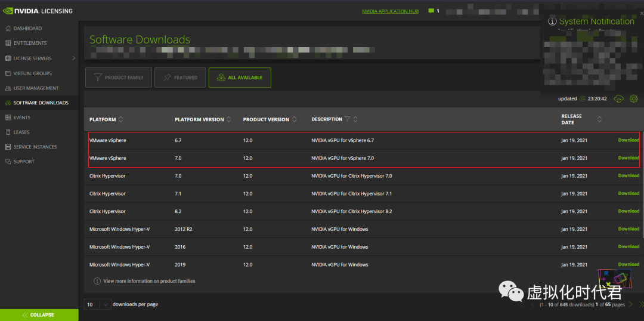Click the '2012 R2' platform version cell

point(184,229)
